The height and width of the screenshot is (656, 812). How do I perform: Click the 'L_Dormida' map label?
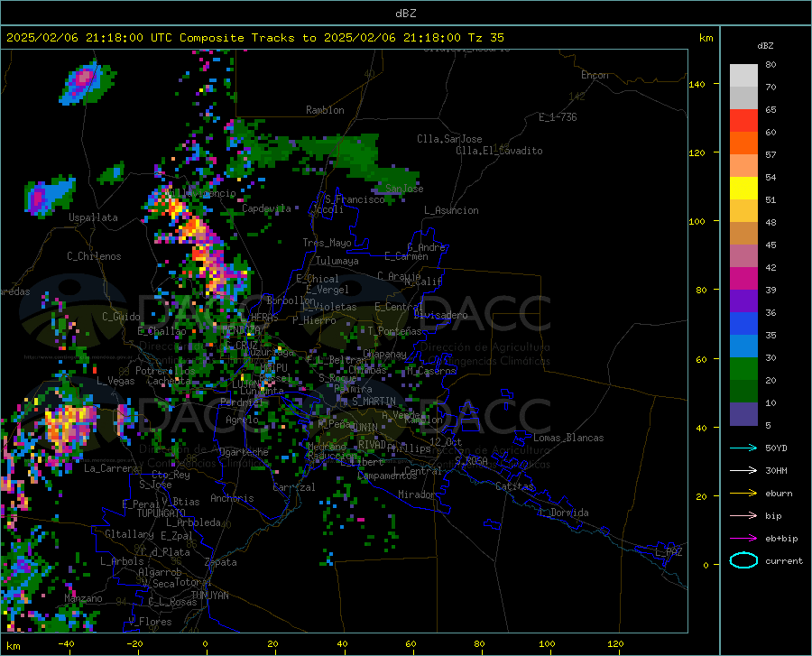pos(563,513)
